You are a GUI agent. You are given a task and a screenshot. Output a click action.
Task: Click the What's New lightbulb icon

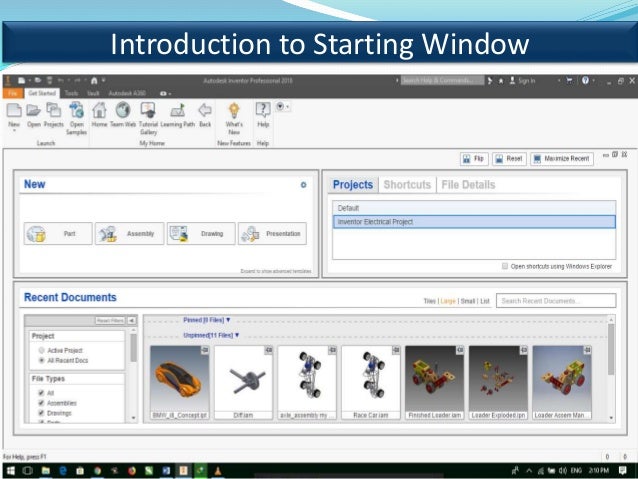[x=233, y=111]
